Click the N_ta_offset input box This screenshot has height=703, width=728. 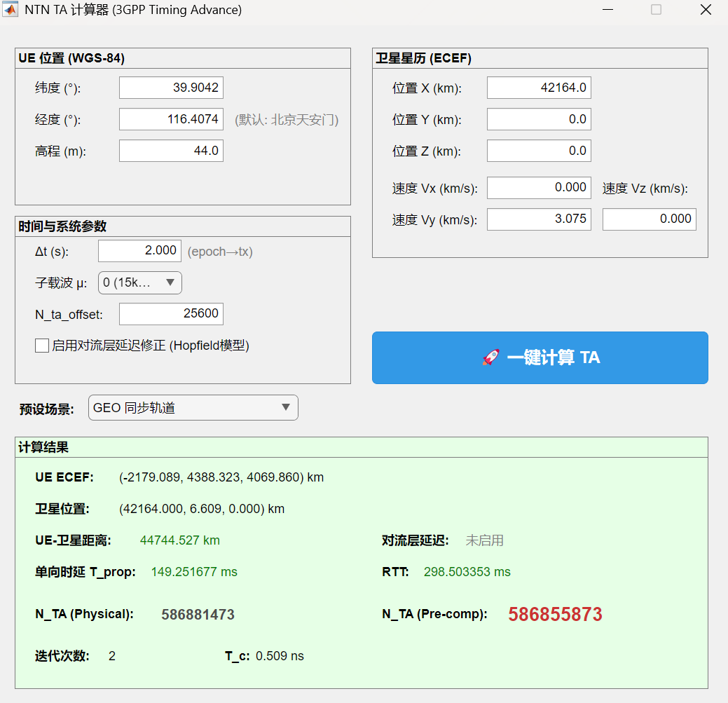click(171, 313)
